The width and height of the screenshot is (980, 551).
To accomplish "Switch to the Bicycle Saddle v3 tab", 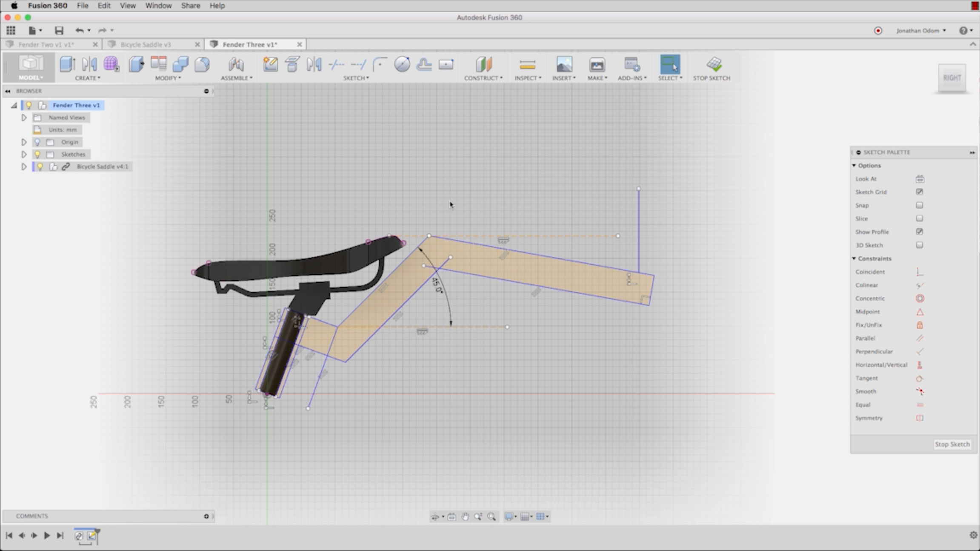I will (x=146, y=44).
